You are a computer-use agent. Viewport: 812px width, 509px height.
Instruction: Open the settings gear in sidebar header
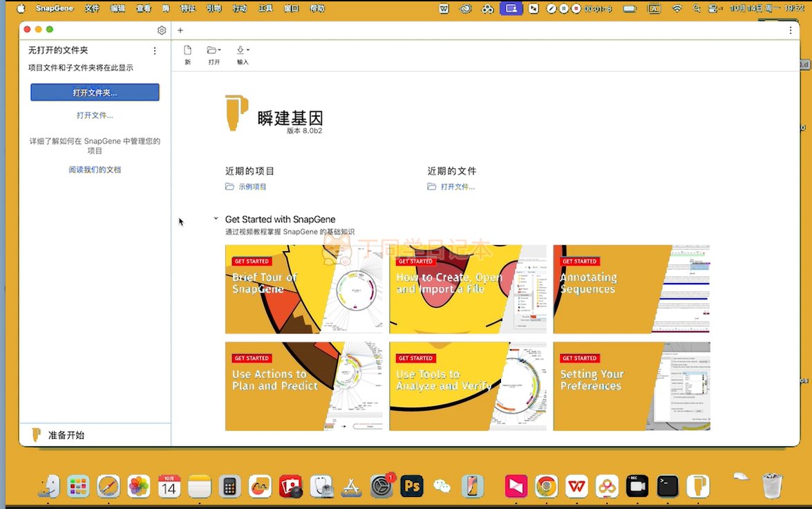162,30
